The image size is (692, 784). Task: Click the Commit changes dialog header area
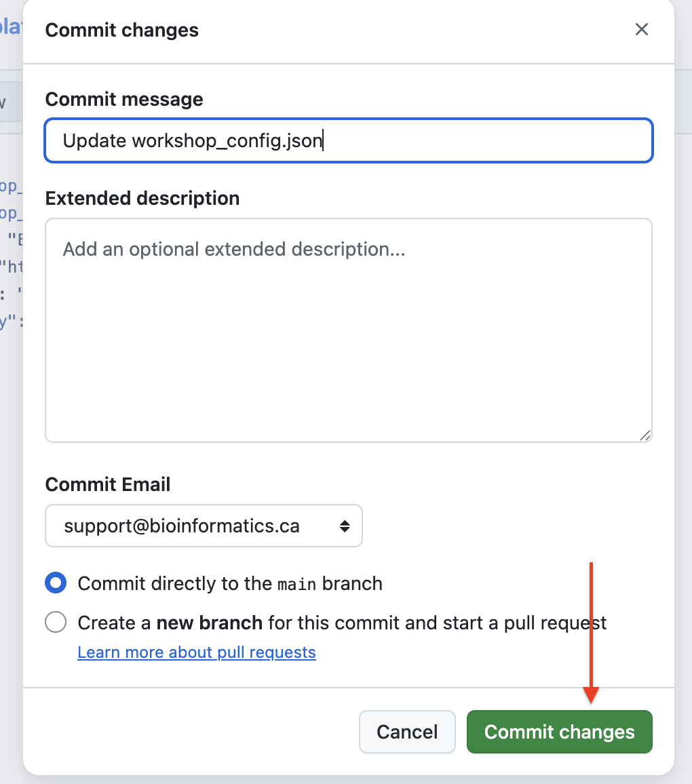pos(121,30)
